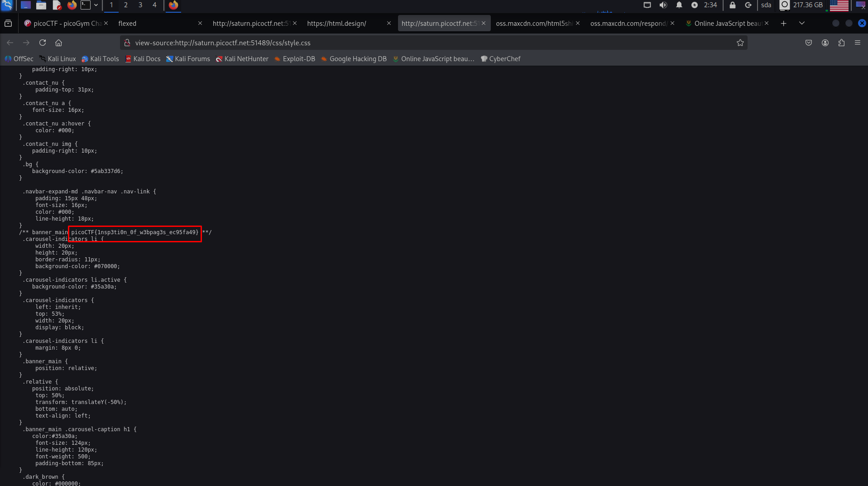Open recent browsing tab view button

coord(8,23)
